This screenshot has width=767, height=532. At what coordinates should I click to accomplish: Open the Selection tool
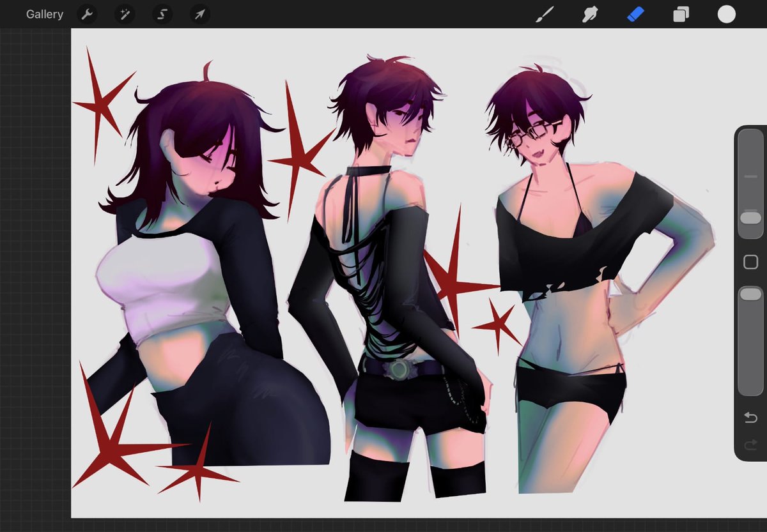(162, 14)
